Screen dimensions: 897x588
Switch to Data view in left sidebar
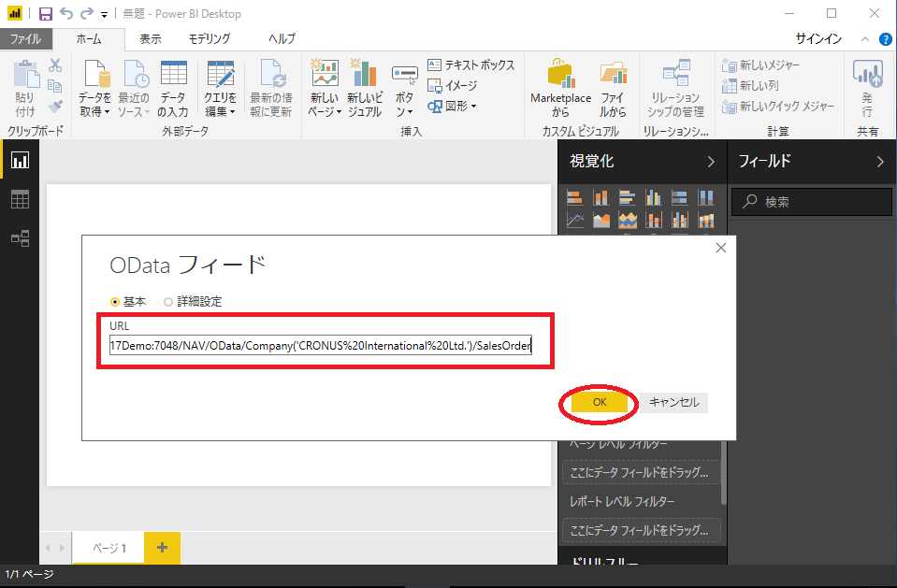[x=20, y=200]
